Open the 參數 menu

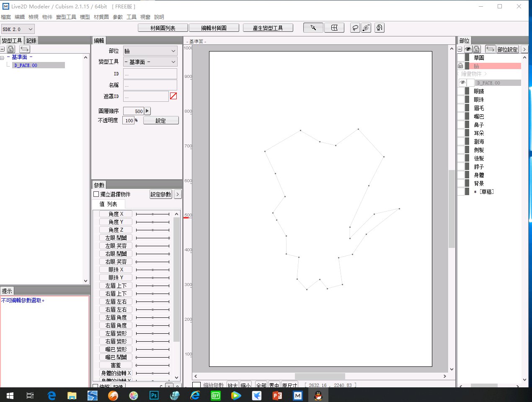118,17
